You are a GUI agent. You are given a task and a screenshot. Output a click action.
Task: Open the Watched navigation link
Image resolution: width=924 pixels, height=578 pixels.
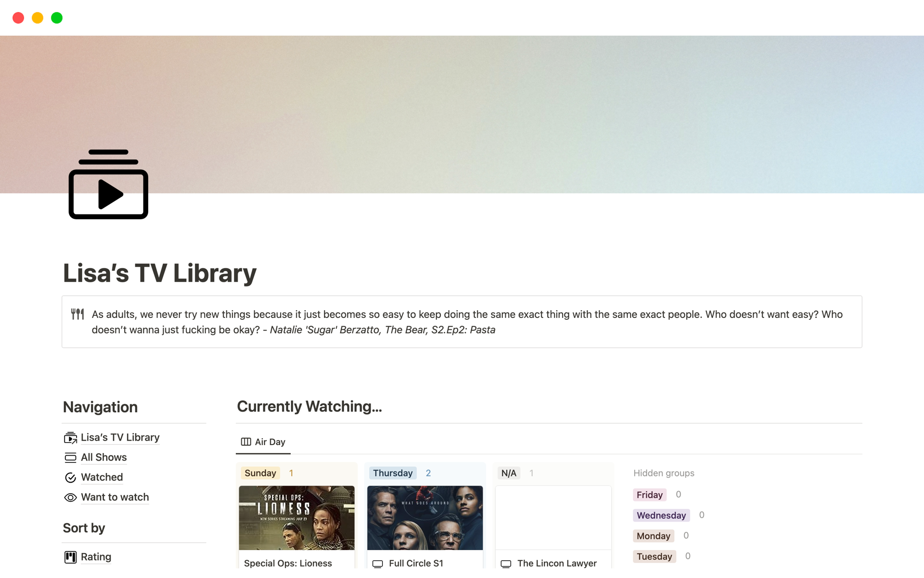[102, 477]
